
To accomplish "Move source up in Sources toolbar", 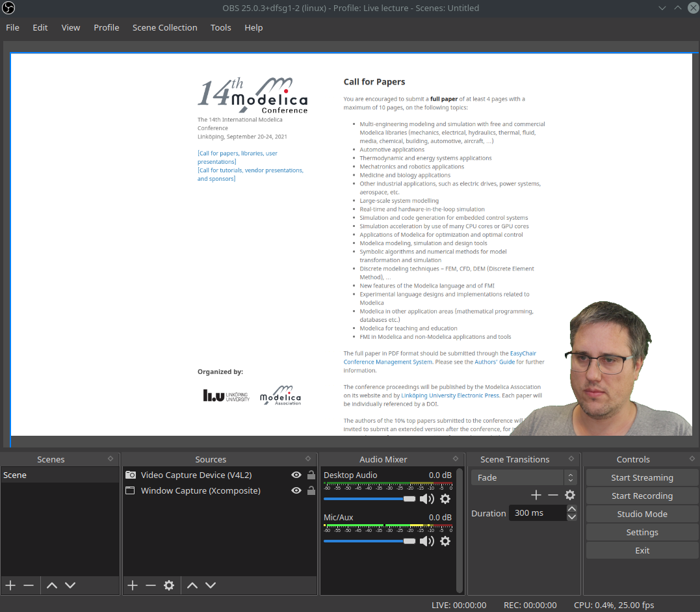I will click(192, 585).
